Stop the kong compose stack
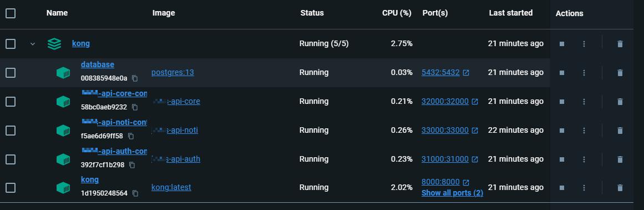This screenshot has height=210, width=644. pyautogui.click(x=562, y=43)
